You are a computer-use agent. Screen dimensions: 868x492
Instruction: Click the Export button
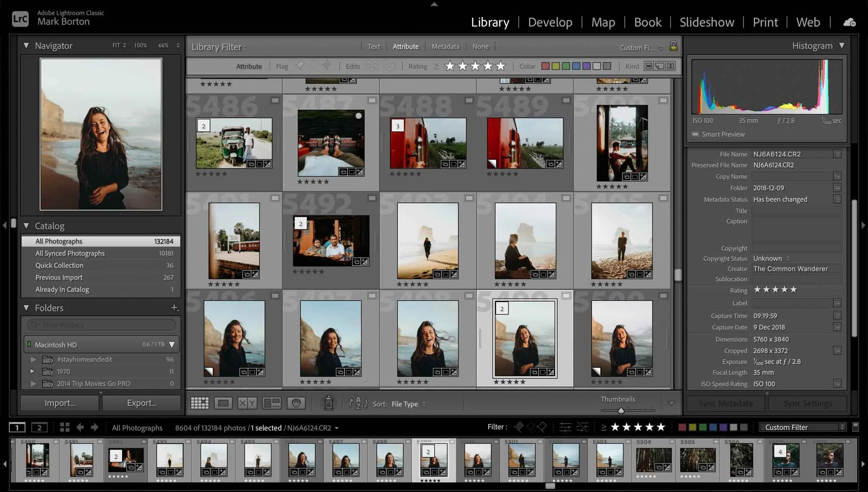[x=142, y=403]
